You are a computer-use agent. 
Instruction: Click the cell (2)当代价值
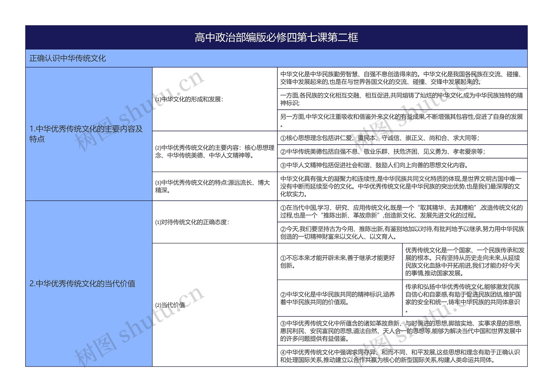pos(215,305)
